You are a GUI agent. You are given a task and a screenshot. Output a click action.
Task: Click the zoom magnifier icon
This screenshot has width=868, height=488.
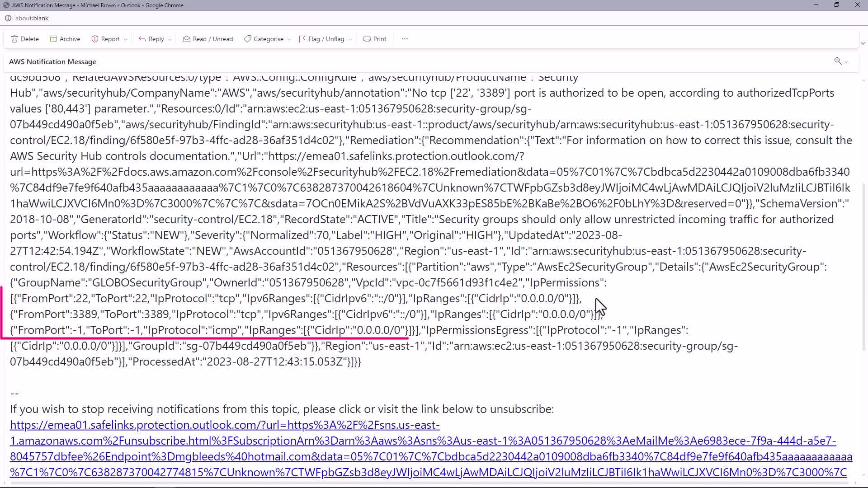tap(838, 61)
